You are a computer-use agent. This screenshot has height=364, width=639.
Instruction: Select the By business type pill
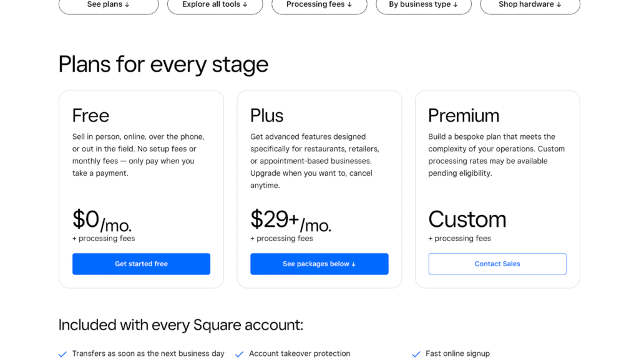tap(423, 5)
